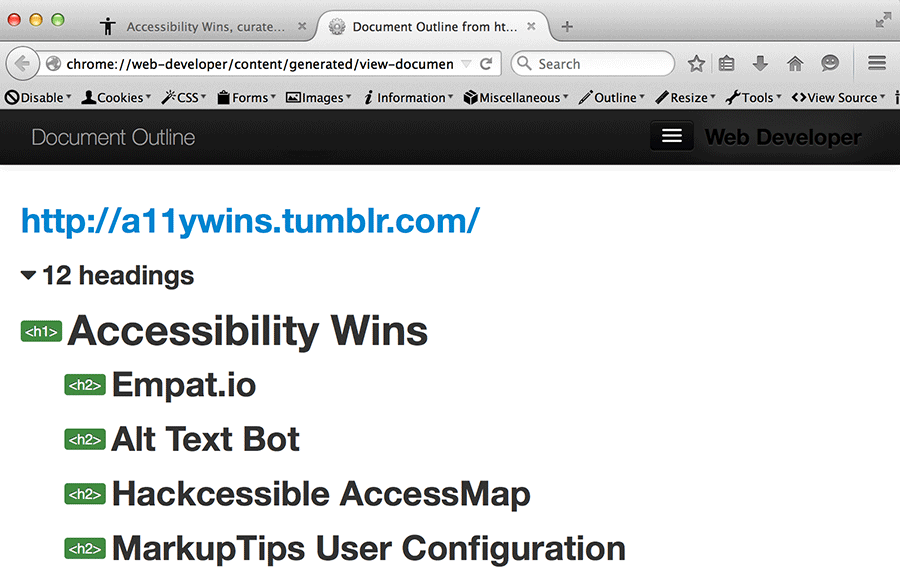Click the h2 badge beside Empat.io
Viewport: 900px width, 582px height.
click(85, 385)
